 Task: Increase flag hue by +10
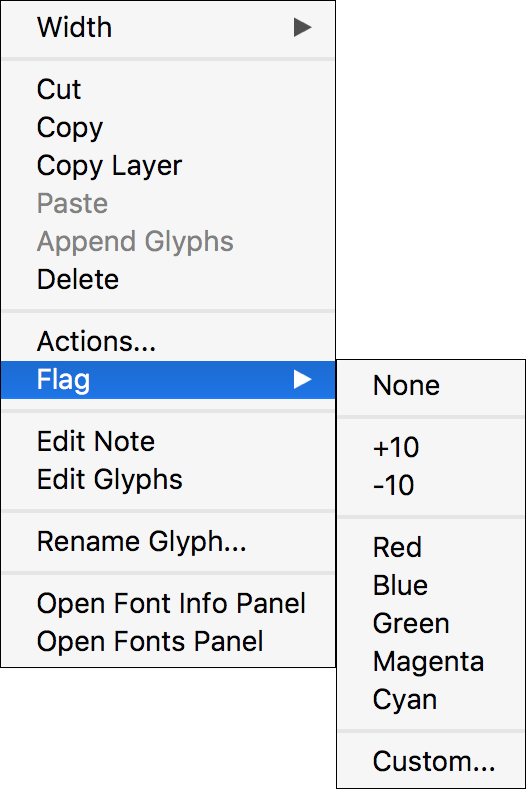click(x=431, y=447)
